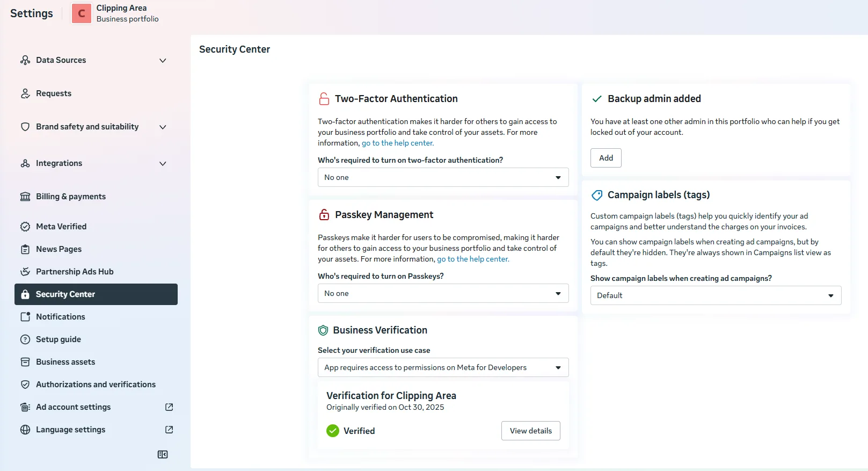The image size is (868, 471).
Task: Go to Business assets in sidebar
Action: (96, 362)
